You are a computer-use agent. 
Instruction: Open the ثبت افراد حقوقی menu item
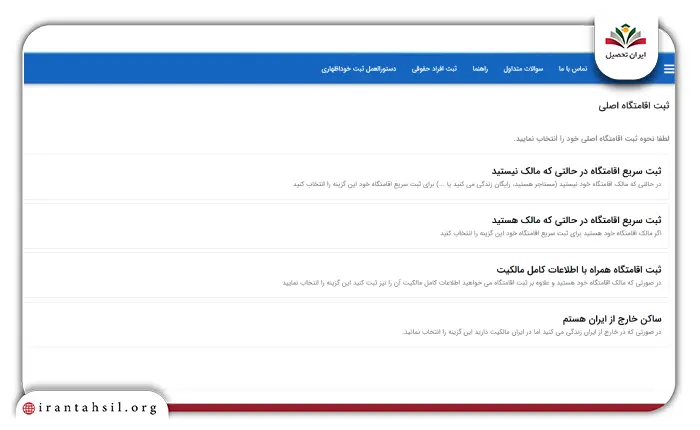pyautogui.click(x=434, y=69)
